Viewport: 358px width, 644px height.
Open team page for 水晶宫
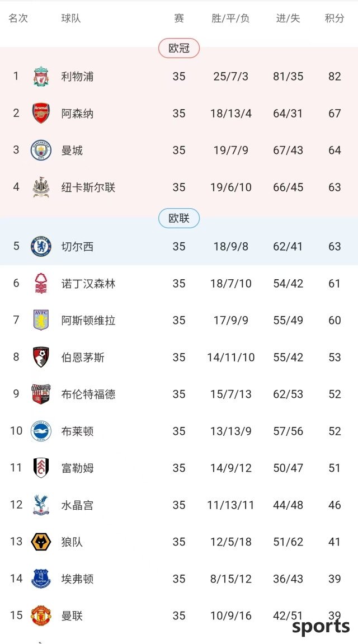tap(78, 505)
